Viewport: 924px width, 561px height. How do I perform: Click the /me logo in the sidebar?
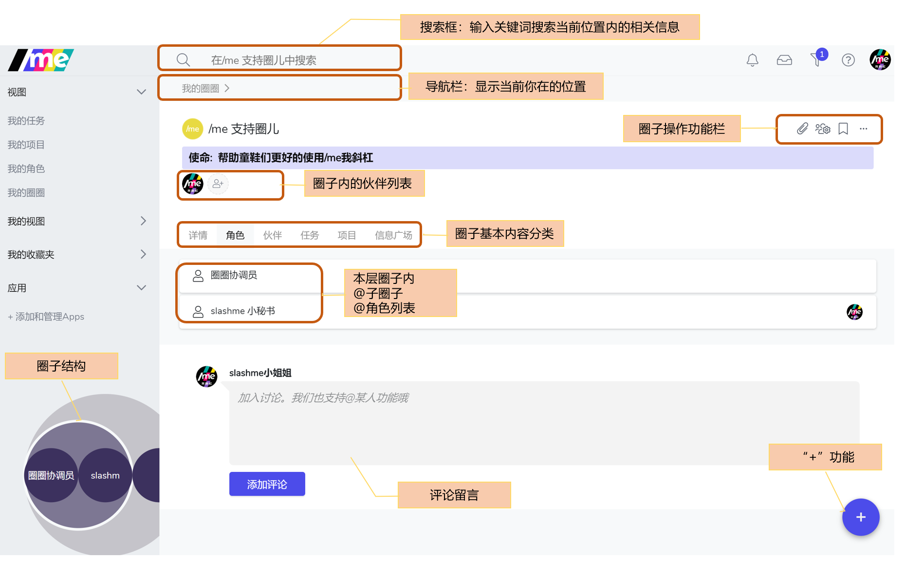(41, 60)
